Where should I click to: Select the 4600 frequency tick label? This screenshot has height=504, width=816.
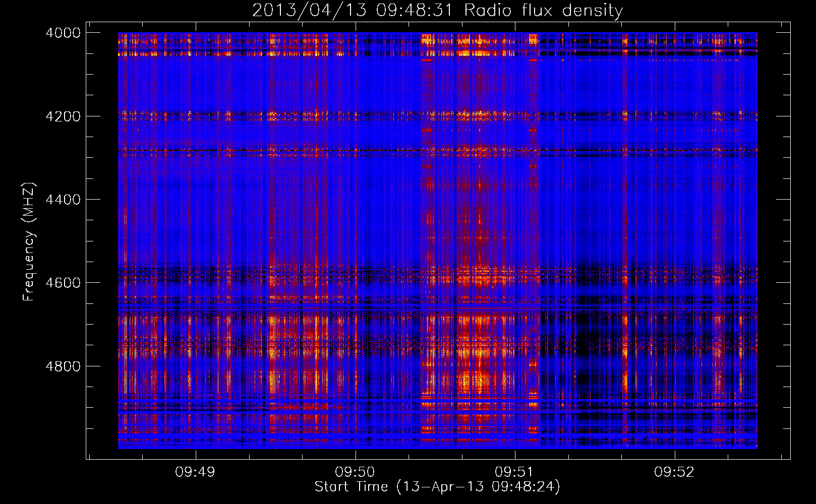(63, 283)
